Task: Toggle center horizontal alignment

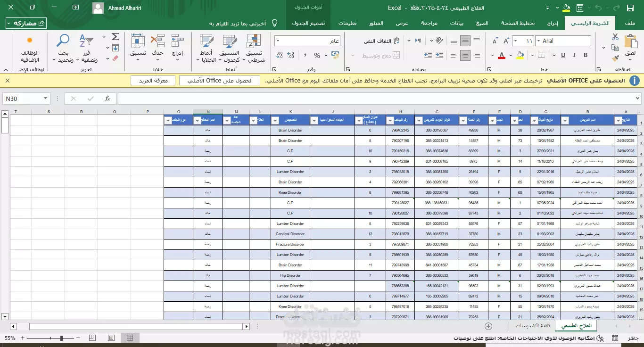Action: [465, 55]
